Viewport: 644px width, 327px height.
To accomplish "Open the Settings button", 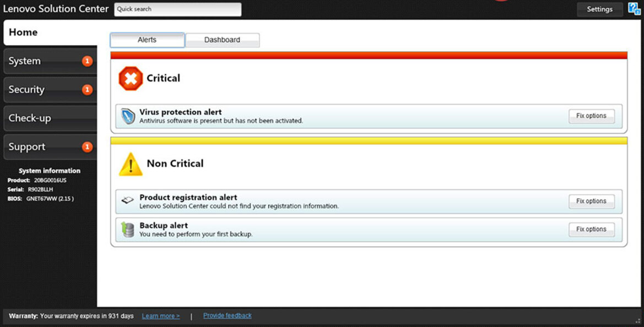I will click(599, 9).
